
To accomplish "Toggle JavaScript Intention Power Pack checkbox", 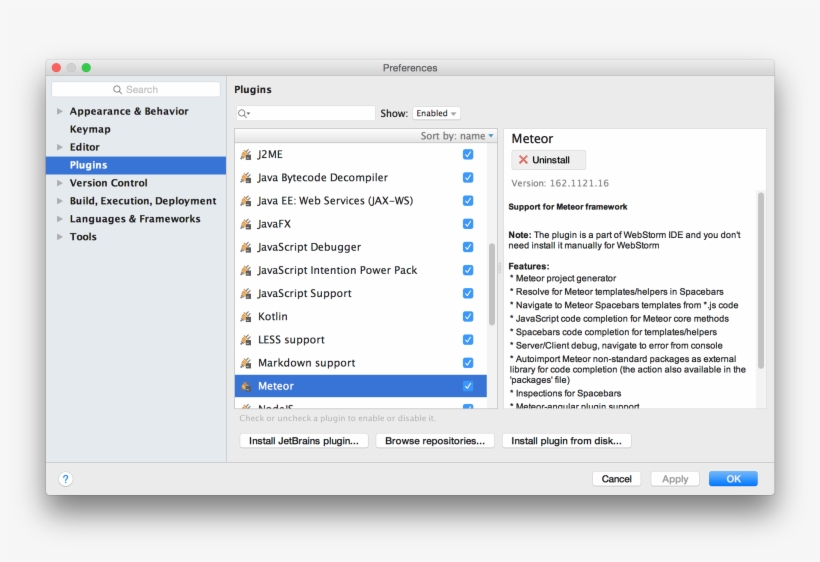I will pos(468,270).
